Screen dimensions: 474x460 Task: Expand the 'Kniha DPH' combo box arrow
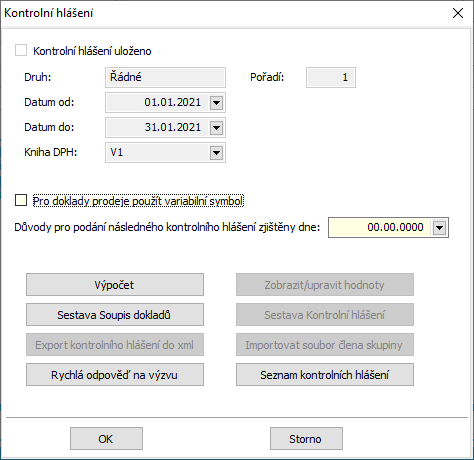point(216,153)
